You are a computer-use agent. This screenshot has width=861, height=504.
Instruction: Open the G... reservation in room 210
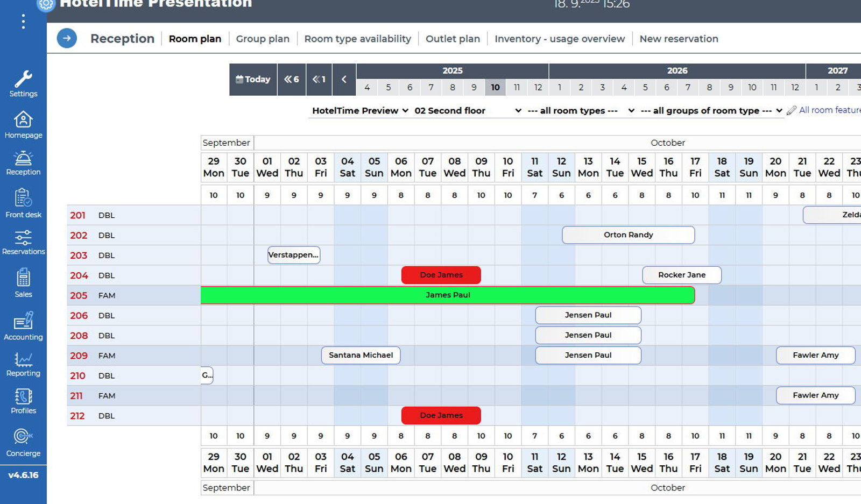click(207, 375)
